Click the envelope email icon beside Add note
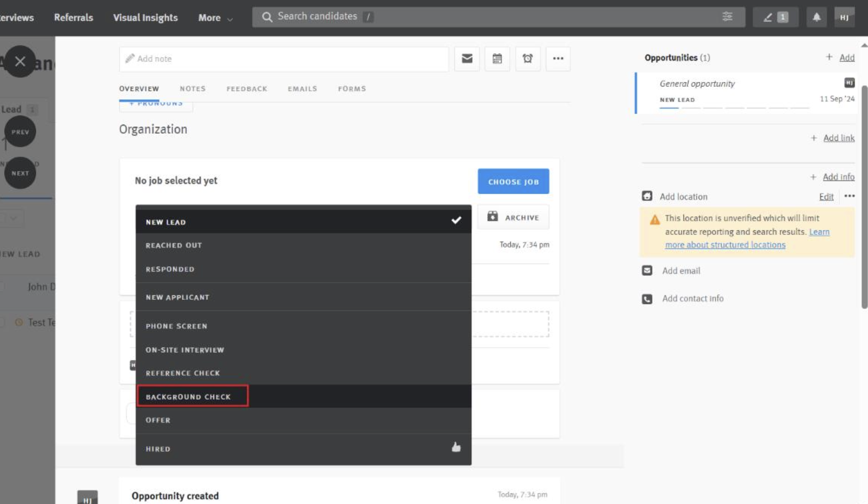Image resolution: width=868 pixels, height=504 pixels. (467, 59)
